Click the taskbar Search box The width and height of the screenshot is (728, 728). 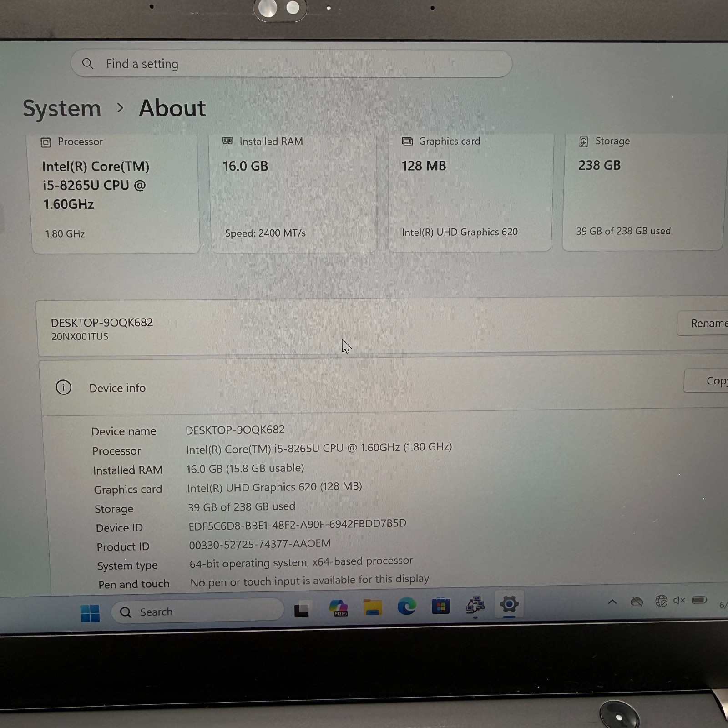pyautogui.click(x=197, y=612)
